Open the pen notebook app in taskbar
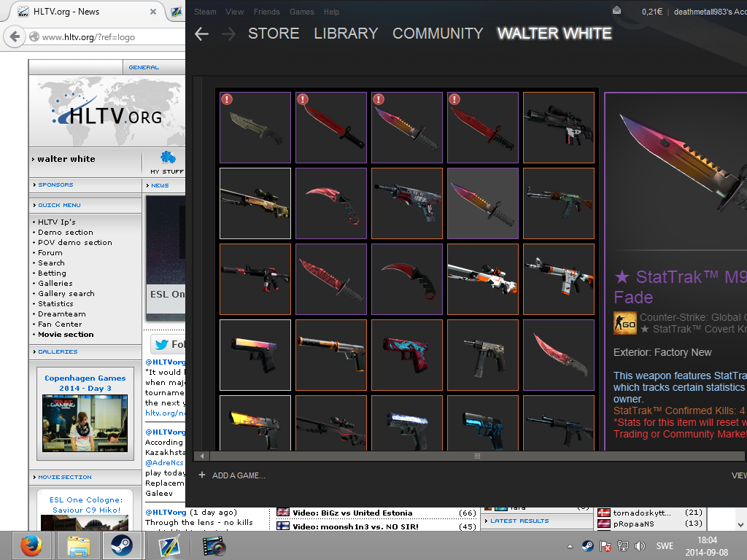This screenshot has width=747, height=560. click(169, 546)
